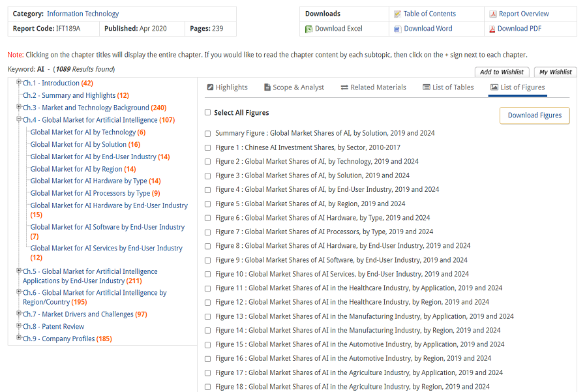The height and width of the screenshot is (392, 587).
Task: Switch to the List of Tables tab
Action: [448, 87]
